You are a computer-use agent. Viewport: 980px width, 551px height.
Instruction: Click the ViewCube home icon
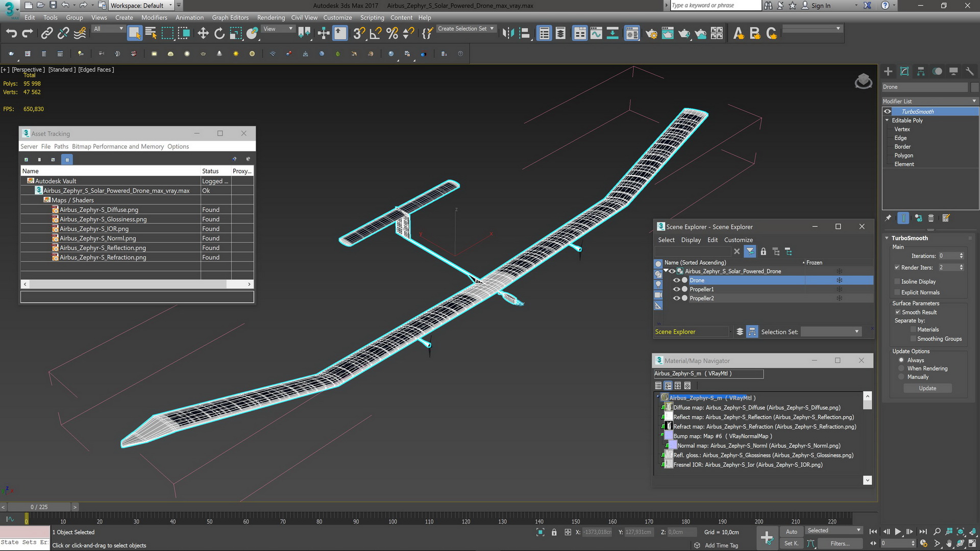(x=863, y=81)
